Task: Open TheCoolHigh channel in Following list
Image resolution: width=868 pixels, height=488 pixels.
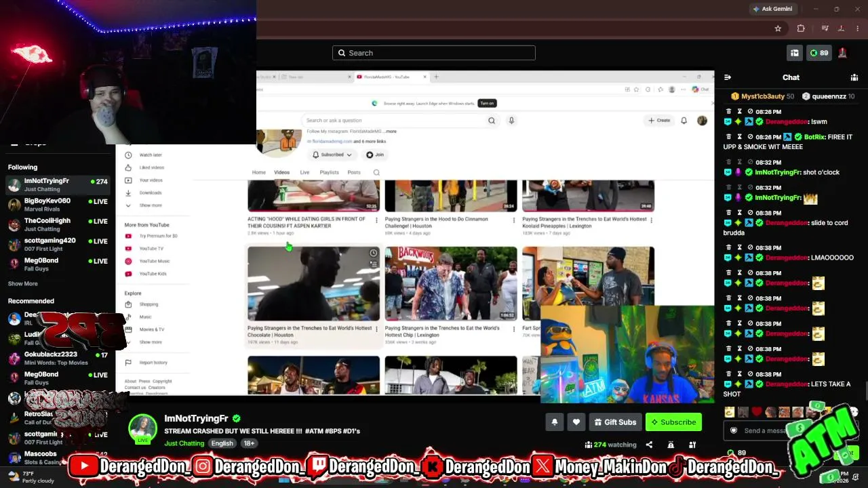Action: (58, 224)
